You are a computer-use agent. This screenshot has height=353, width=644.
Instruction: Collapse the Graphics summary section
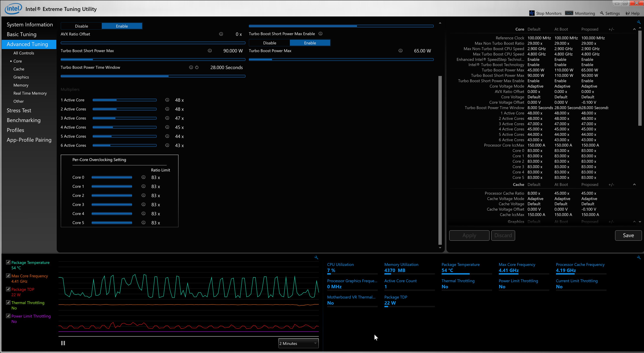pyautogui.click(x=634, y=222)
